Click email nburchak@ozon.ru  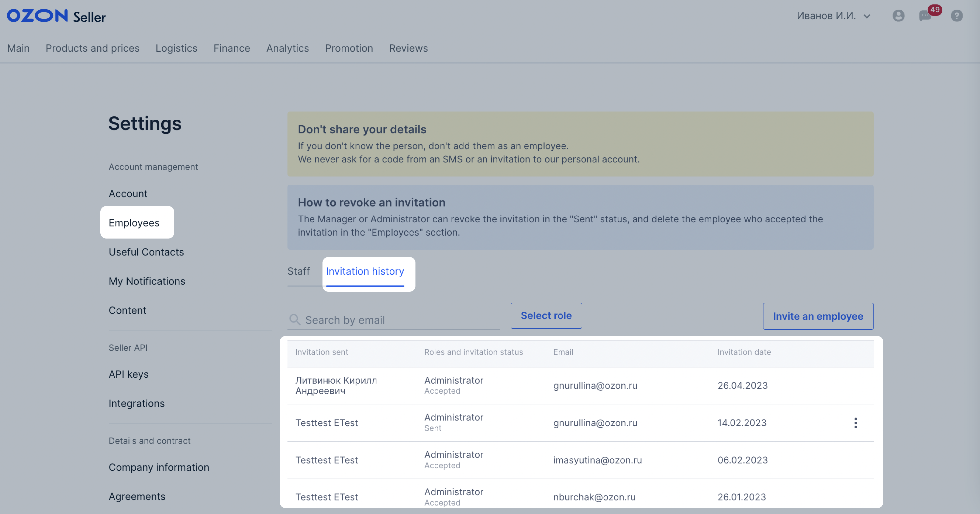click(x=594, y=497)
